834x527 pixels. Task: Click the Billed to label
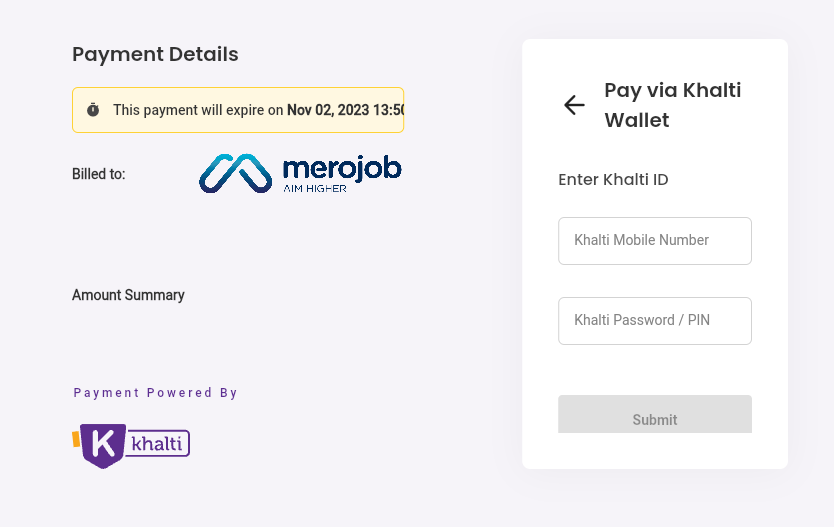point(98,174)
